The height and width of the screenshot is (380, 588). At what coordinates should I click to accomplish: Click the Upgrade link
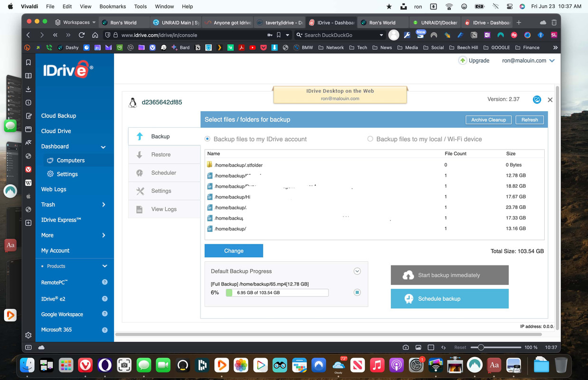click(x=474, y=61)
